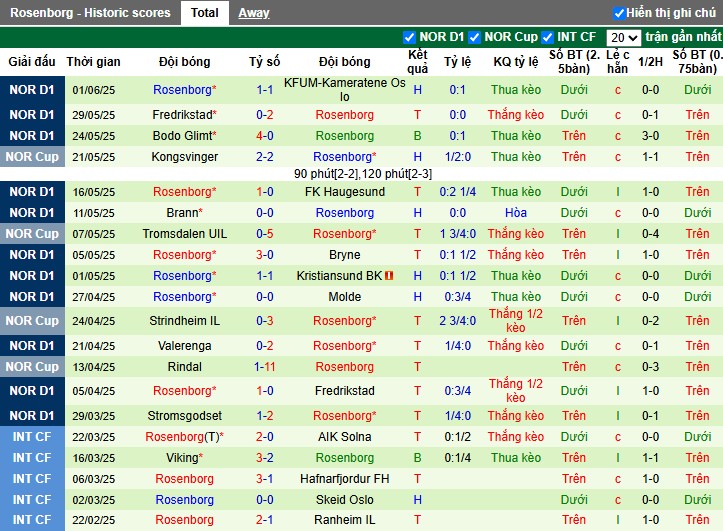
Task: Open the 20 recent matches dropdown
Action: pos(623,37)
